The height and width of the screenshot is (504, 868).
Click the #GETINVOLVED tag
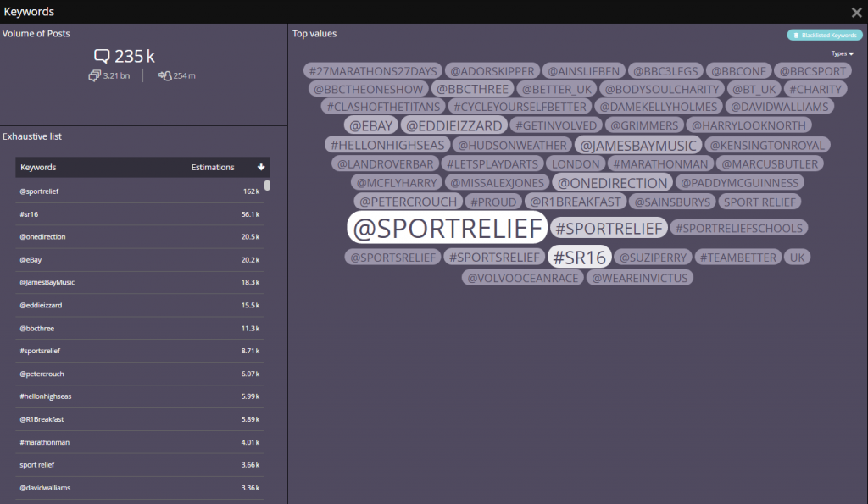click(556, 125)
